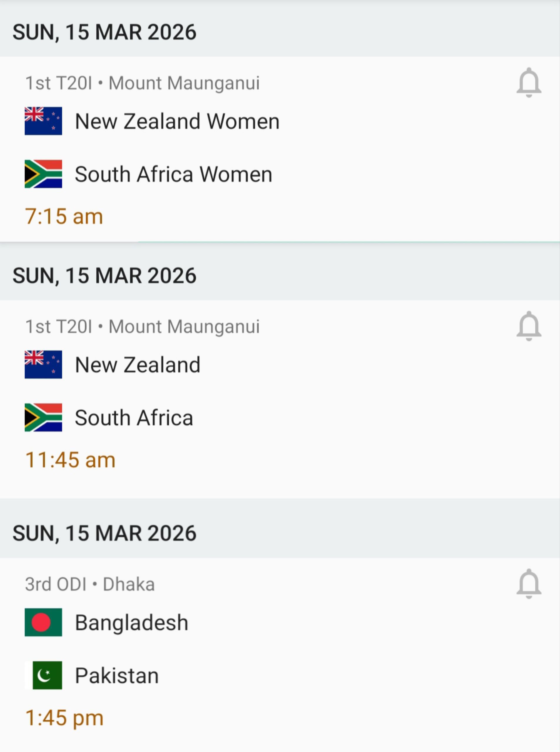Click the 11:45 am match time
The image size is (560, 752).
[x=70, y=460]
